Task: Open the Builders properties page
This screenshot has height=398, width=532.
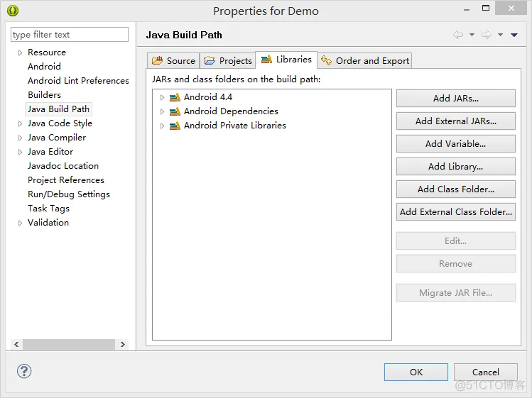Action: point(45,95)
